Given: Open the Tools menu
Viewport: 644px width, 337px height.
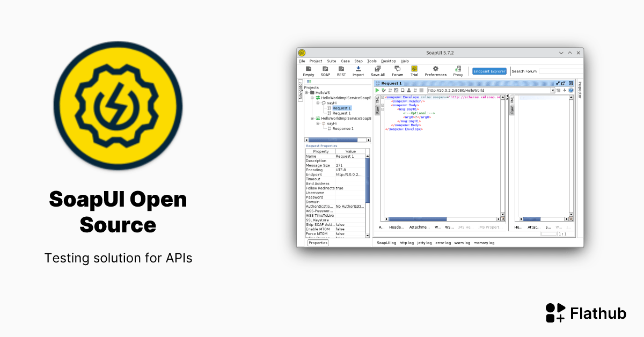Looking at the screenshot, I should 372,61.
